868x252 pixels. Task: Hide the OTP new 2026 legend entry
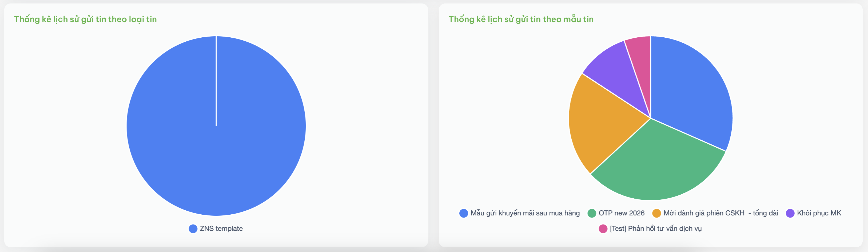pos(621,213)
